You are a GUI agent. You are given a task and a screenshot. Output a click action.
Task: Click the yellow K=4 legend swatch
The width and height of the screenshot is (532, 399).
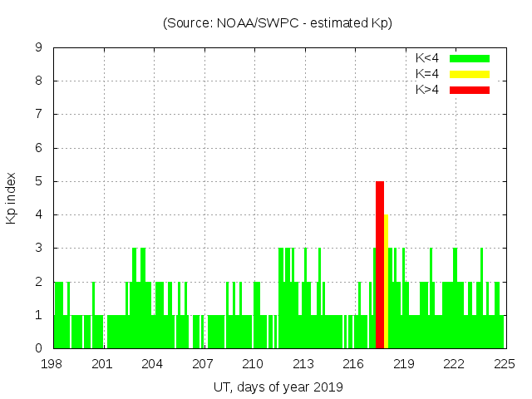[470, 74]
